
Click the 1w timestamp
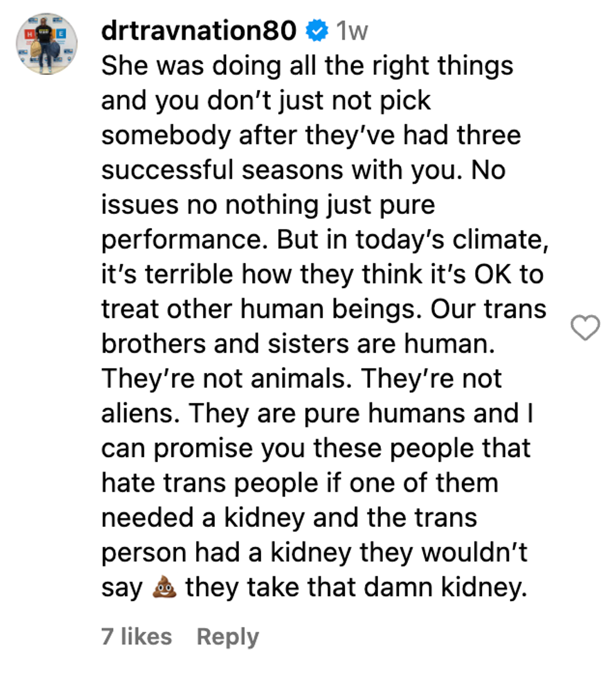click(351, 31)
